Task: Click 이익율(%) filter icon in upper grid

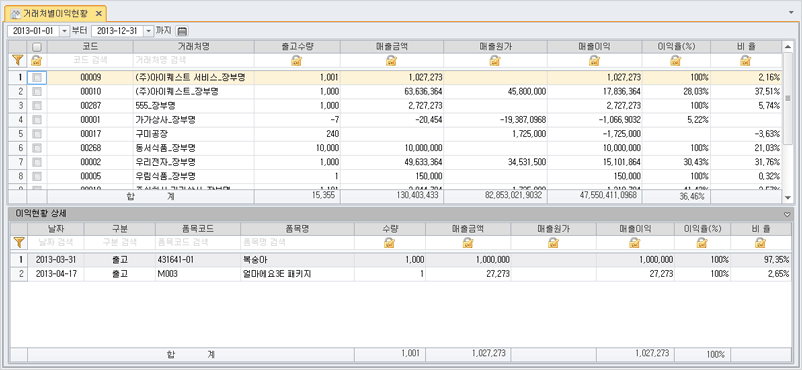Action: point(676,61)
